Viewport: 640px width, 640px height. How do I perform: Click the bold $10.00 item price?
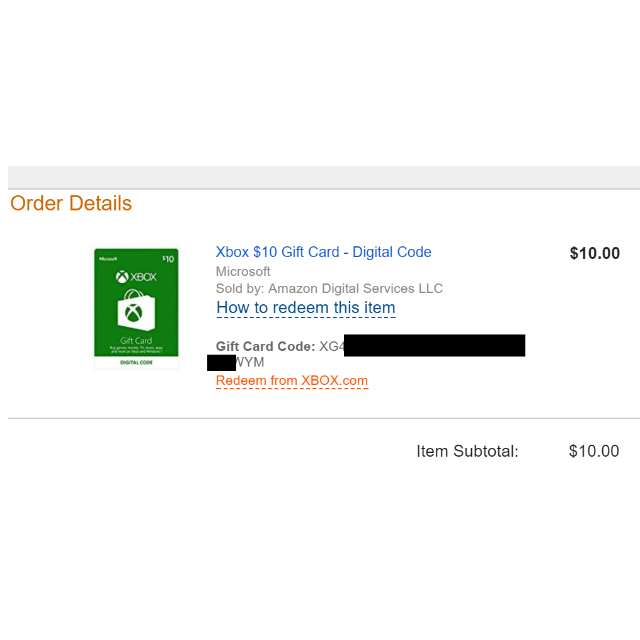594,254
